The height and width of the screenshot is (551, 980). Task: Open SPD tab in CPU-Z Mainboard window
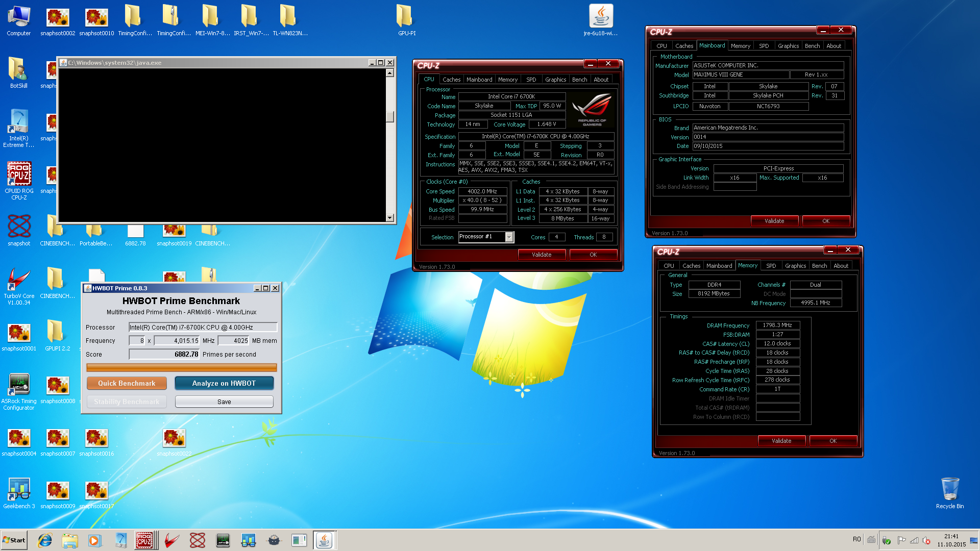point(764,46)
